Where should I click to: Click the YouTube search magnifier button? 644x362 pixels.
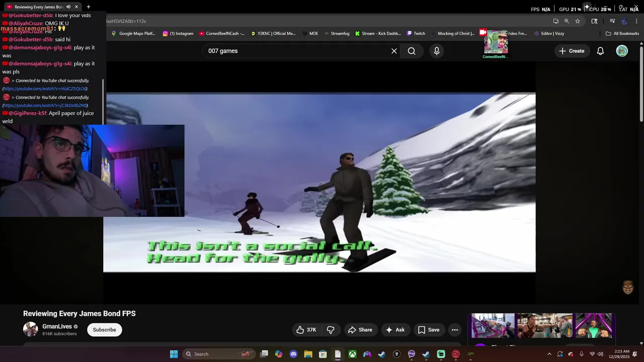point(412,51)
